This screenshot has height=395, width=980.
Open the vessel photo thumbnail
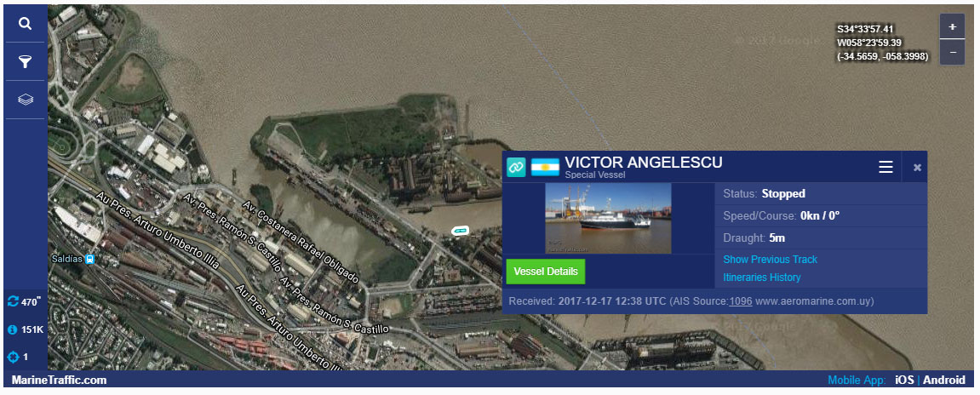(608, 218)
